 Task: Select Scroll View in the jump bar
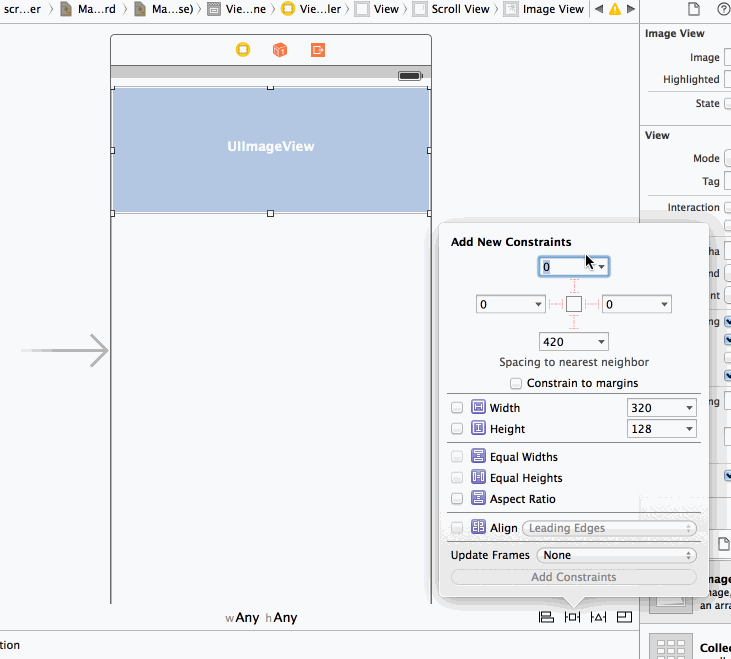coord(452,9)
